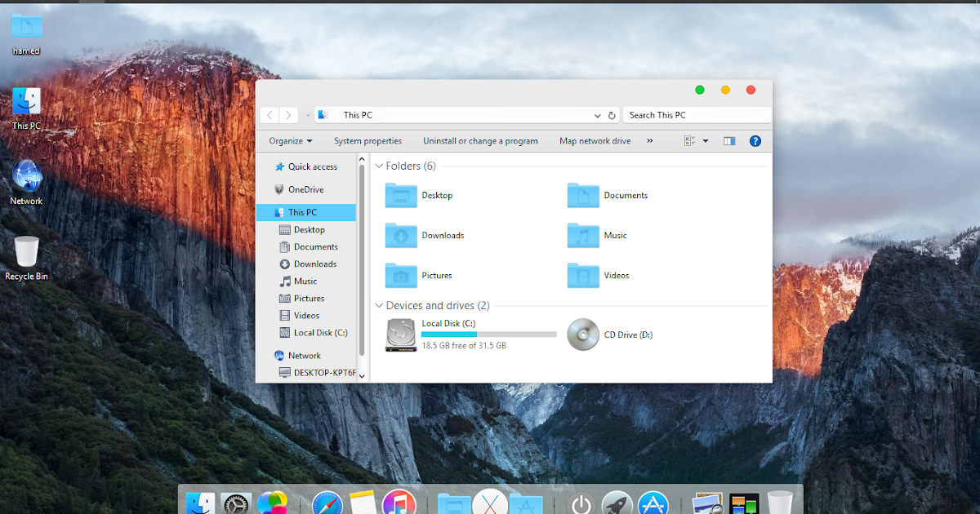Collapse the Devices and drives (2) group

coord(379,306)
